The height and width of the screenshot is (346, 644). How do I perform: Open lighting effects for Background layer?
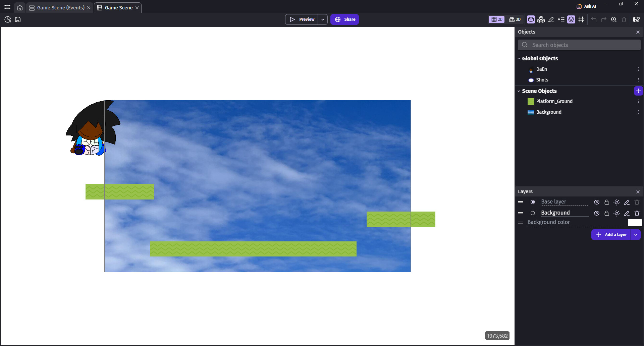click(616, 213)
